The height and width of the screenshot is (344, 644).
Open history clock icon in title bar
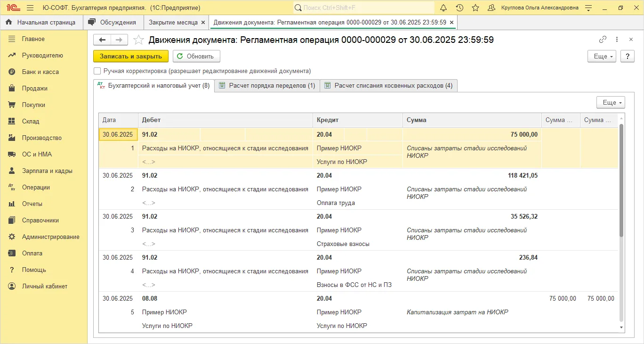(459, 8)
